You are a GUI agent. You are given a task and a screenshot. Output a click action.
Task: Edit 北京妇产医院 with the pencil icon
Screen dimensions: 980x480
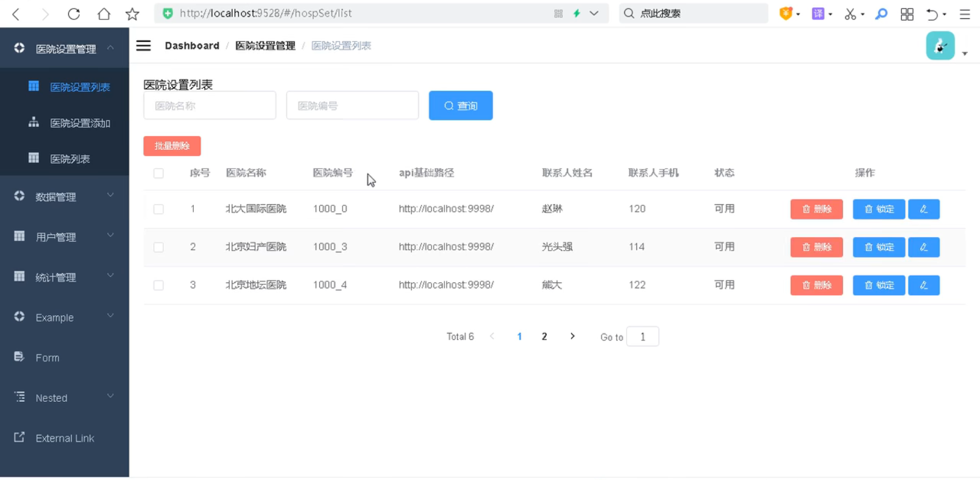tap(924, 247)
